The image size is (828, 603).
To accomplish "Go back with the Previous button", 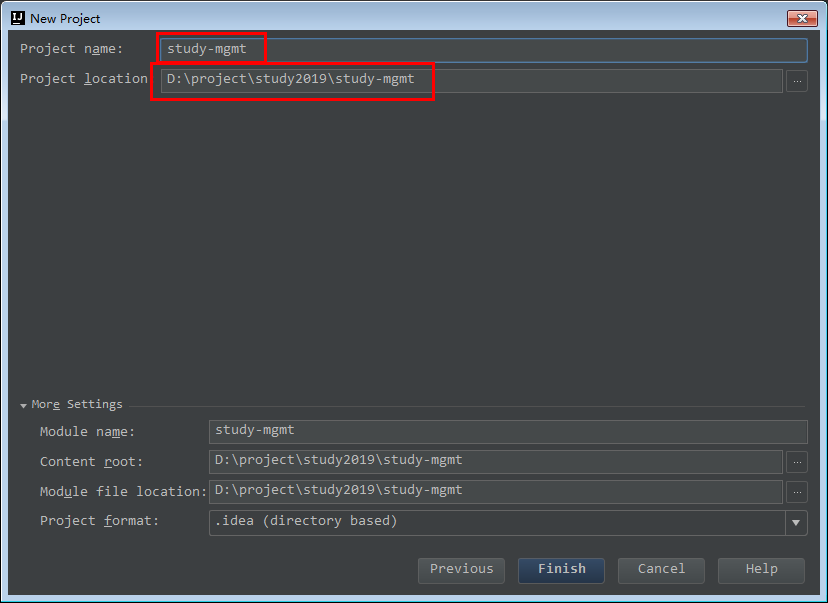I will (461, 571).
